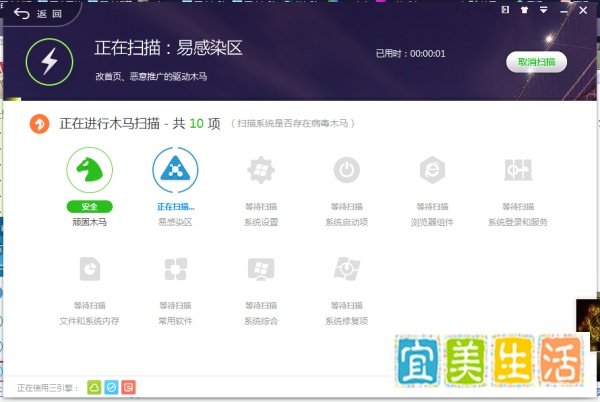Screen dimensions: 600x402
Task: Open the skin shirt icon in title bar
Action: pyautogui.click(x=525, y=10)
